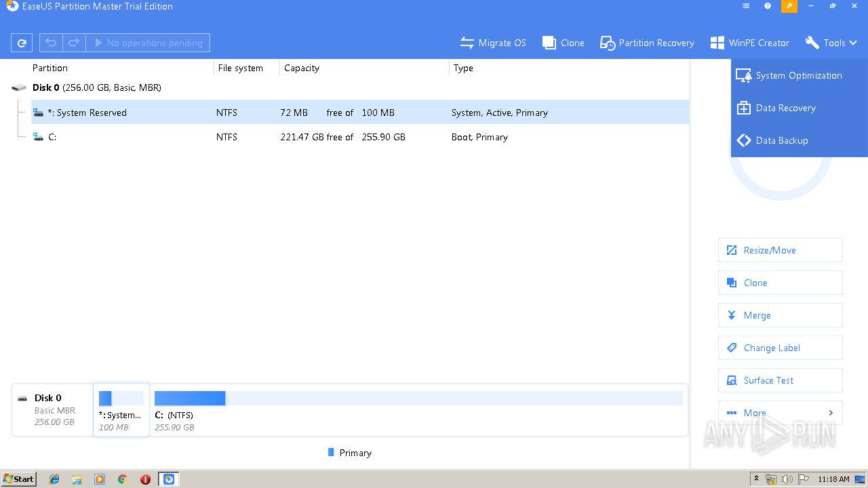The height and width of the screenshot is (488, 868).
Task: Click the volume speaker tray icon
Action: point(787,479)
